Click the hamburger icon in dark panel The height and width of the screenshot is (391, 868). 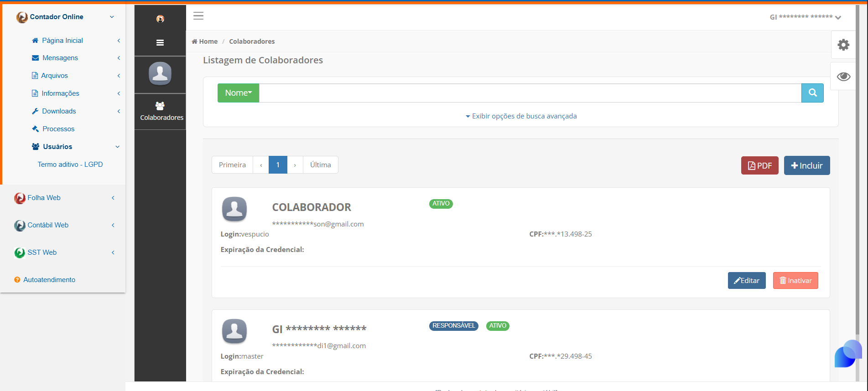[160, 43]
